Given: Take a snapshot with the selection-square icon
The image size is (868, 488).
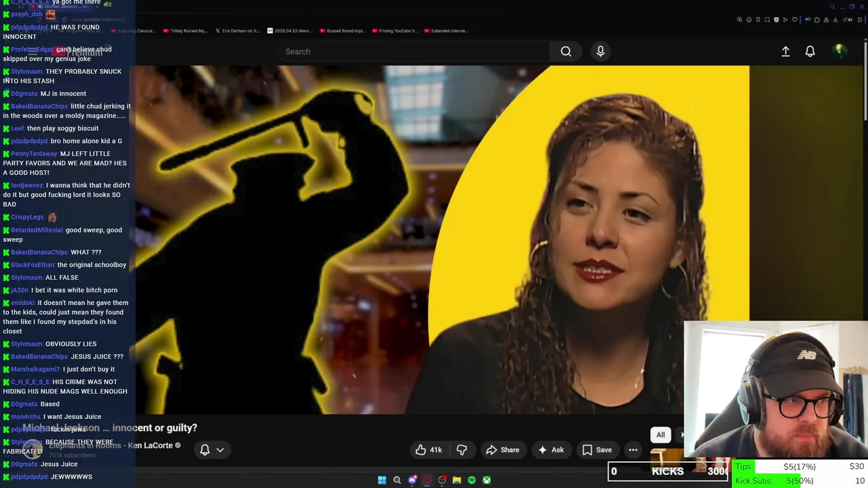Looking at the screenshot, I should coord(767,20).
